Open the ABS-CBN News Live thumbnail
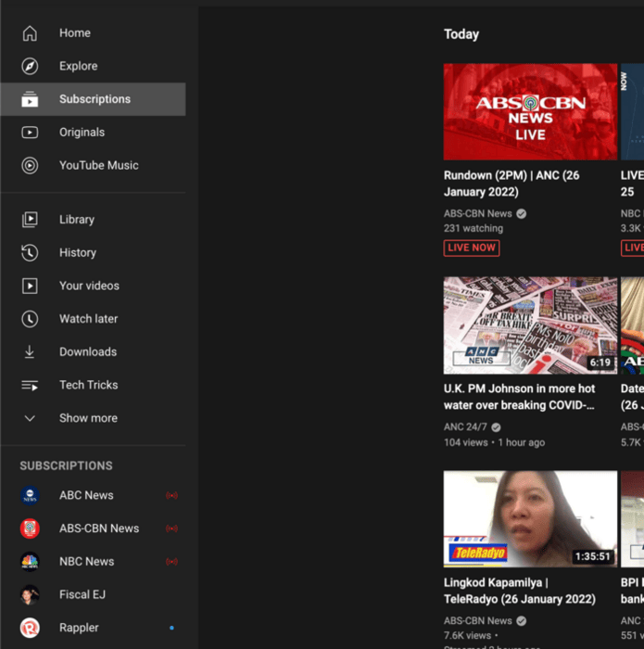The width and height of the screenshot is (644, 649). [530, 112]
